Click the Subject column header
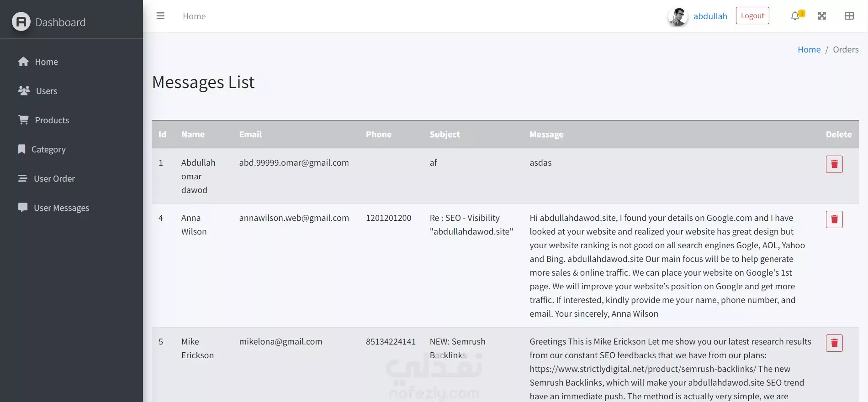 [445, 134]
